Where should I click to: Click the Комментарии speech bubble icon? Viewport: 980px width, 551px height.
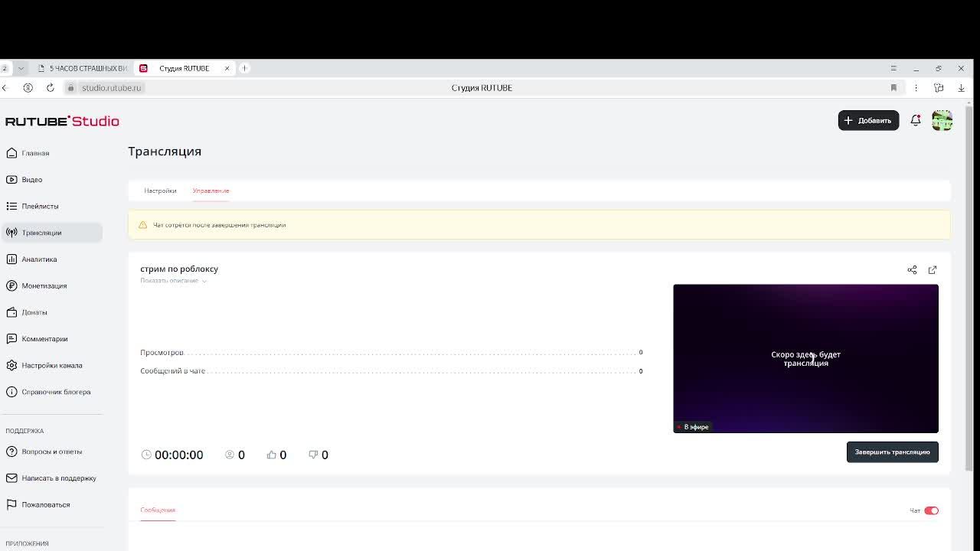(x=11, y=339)
